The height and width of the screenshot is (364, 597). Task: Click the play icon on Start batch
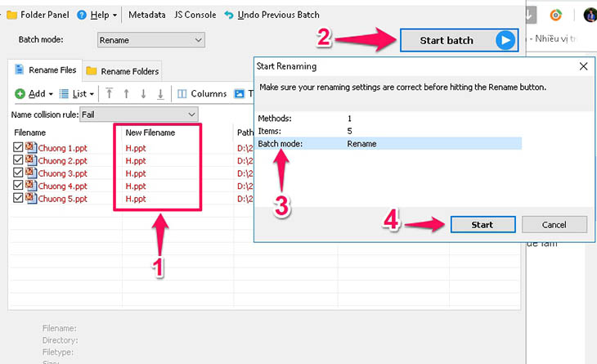(x=505, y=40)
